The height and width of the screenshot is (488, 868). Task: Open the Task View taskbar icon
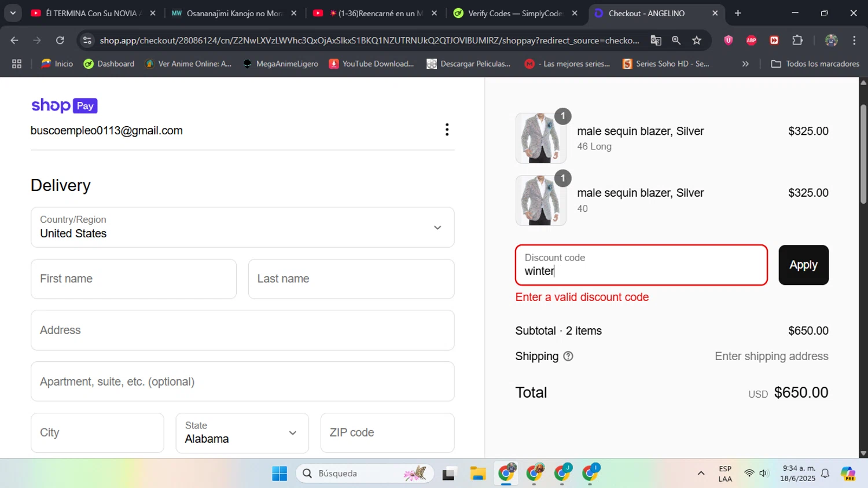click(x=449, y=474)
